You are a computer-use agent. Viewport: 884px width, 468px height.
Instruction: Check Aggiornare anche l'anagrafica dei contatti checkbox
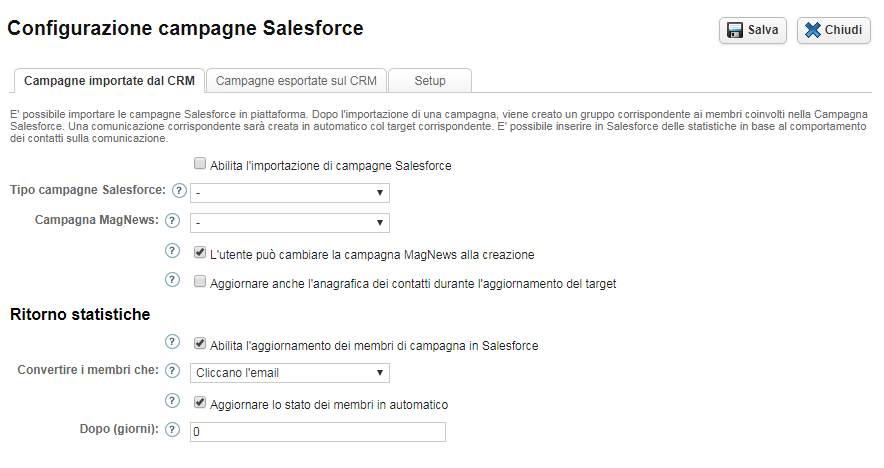pos(200,281)
